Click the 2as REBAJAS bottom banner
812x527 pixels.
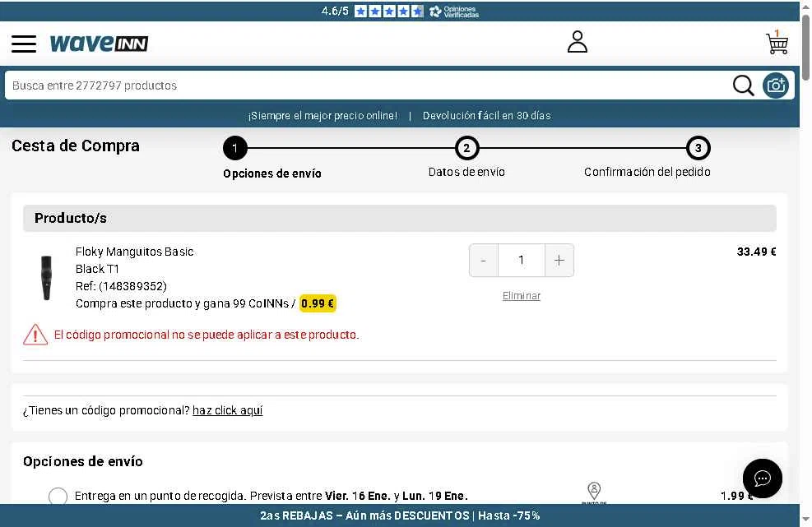(400, 515)
